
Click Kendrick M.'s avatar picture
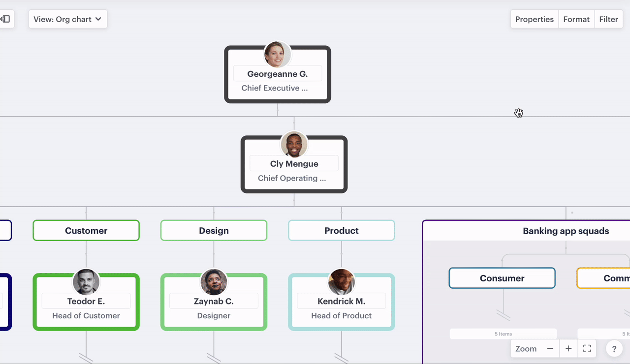point(341,282)
